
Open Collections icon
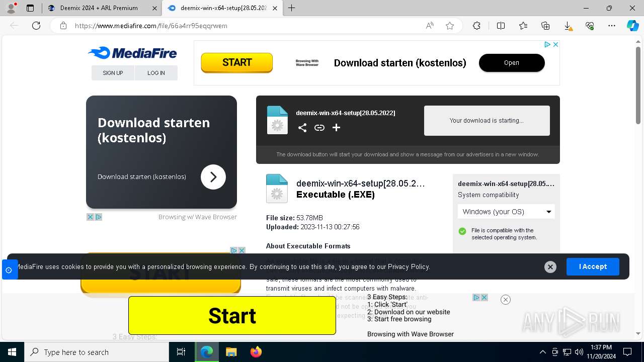point(545,26)
